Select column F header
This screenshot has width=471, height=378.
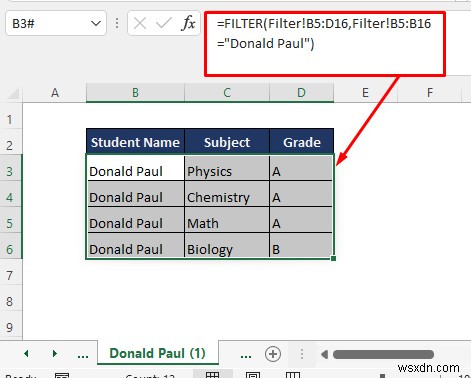(x=430, y=93)
